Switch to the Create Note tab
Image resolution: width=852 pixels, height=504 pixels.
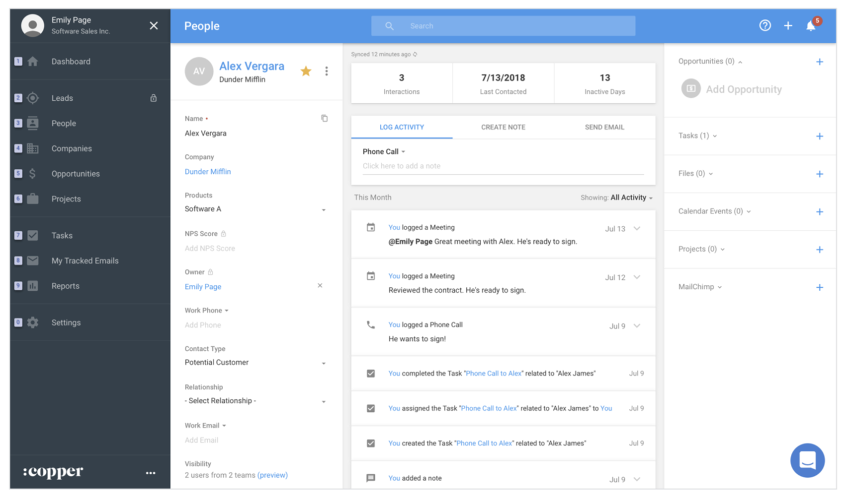pos(503,127)
